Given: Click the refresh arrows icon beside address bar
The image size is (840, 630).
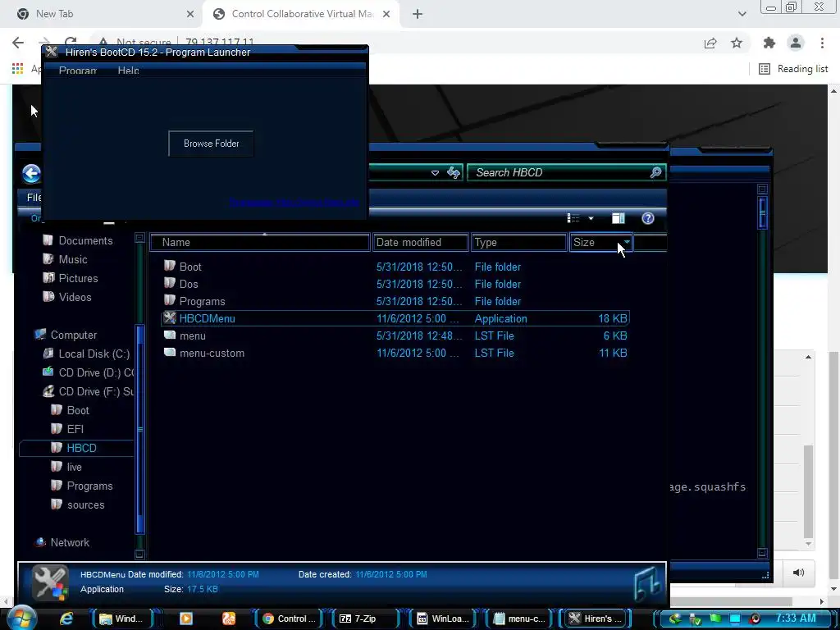Looking at the screenshot, I should coord(453,172).
